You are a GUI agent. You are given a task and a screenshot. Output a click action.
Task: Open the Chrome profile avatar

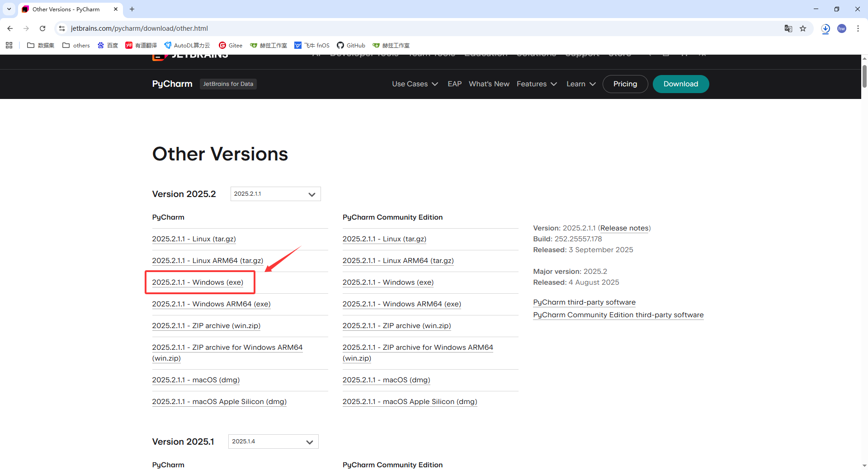point(842,28)
